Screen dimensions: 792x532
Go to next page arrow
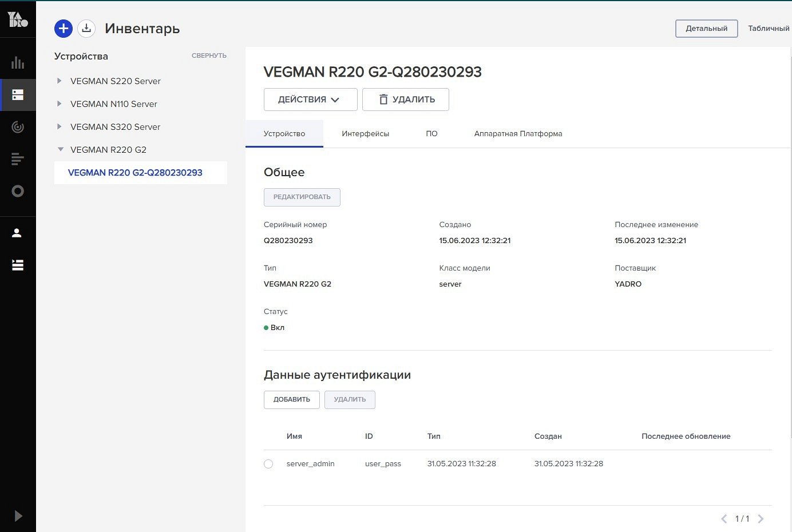tap(761, 519)
